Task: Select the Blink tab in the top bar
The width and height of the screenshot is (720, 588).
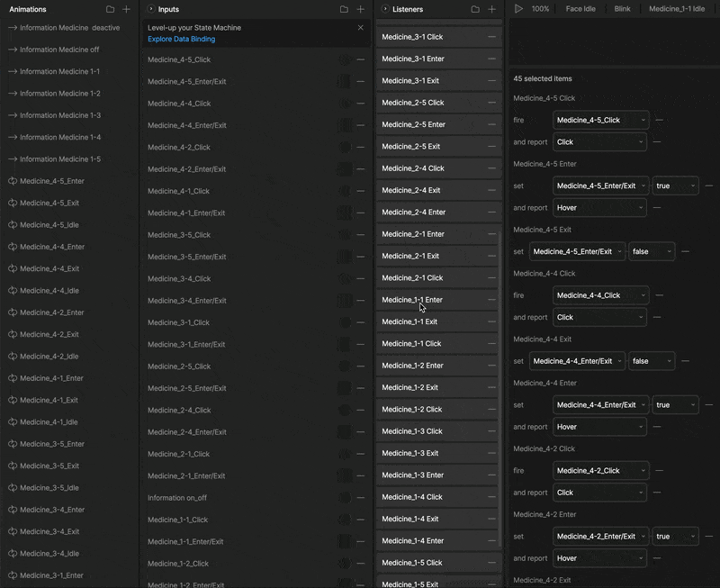Action: [622, 9]
